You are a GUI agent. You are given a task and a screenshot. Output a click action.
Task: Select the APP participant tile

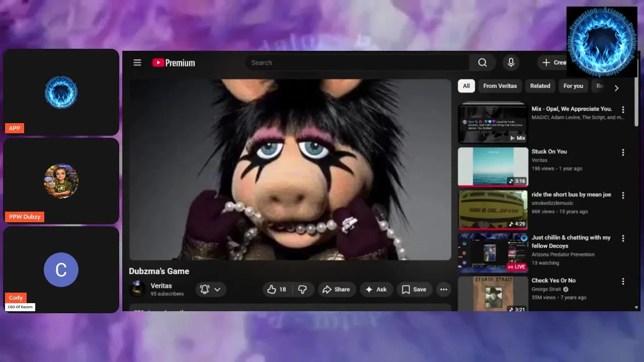pos(61,92)
